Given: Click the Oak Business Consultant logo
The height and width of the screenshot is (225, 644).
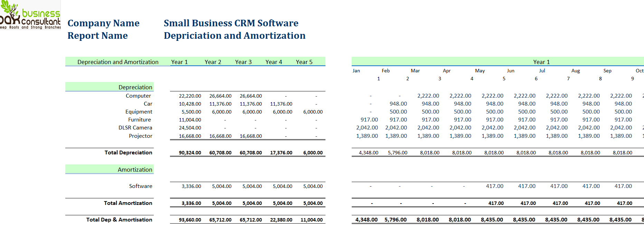Looking at the screenshot, I should pyautogui.click(x=30, y=15).
